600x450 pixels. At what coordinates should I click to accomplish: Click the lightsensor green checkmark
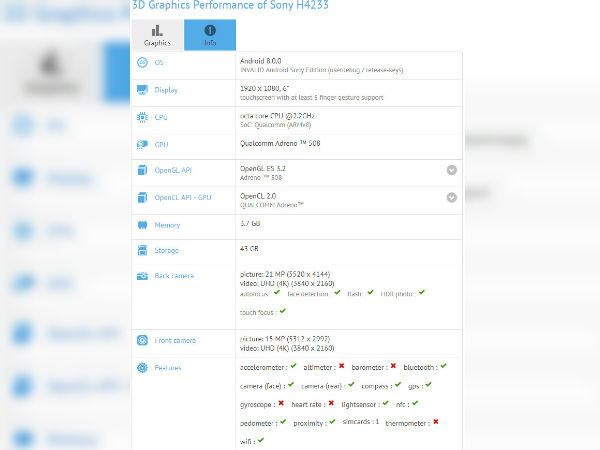(385, 403)
